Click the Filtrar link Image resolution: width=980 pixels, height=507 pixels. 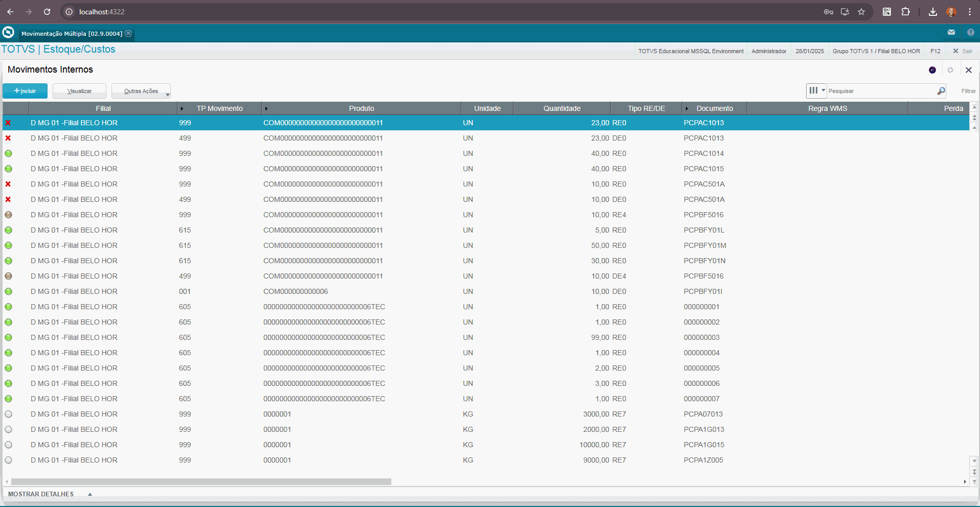pyautogui.click(x=968, y=91)
